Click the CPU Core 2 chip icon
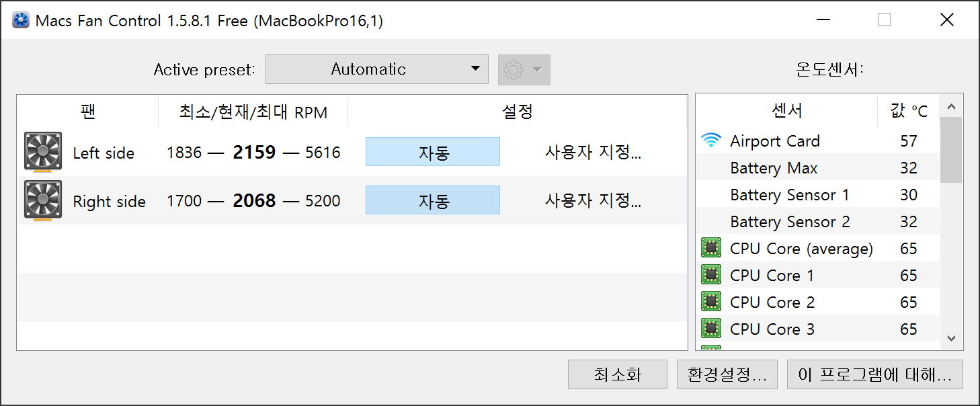 pyautogui.click(x=710, y=302)
